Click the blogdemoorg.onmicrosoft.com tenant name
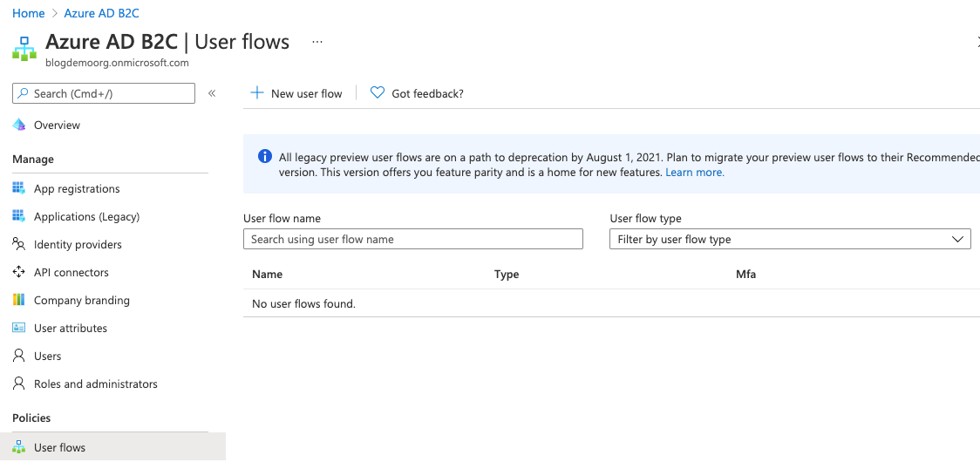 pos(118,63)
